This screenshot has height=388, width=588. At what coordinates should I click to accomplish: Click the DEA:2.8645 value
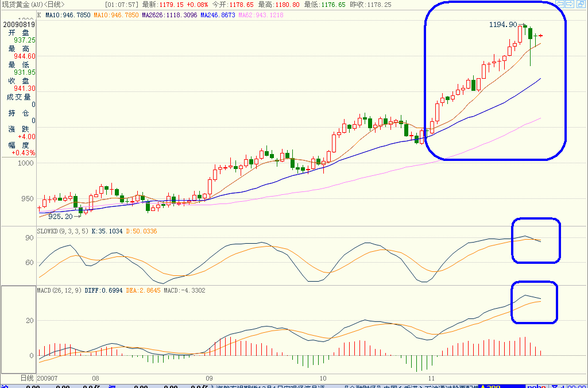[143, 291]
